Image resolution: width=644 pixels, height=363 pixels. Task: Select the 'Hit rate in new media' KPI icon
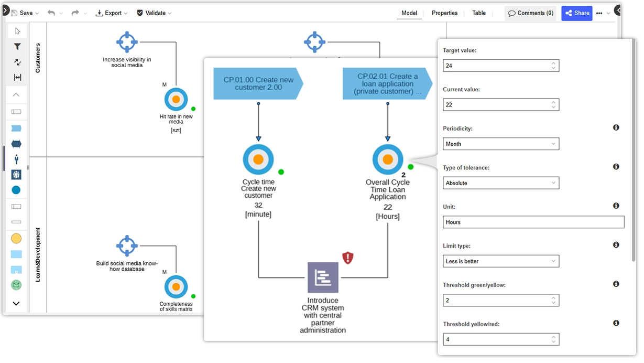(176, 99)
